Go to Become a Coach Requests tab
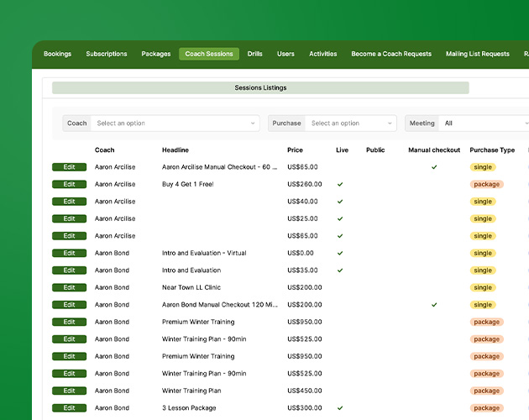Screen dimensions: 529x420 click(391, 54)
